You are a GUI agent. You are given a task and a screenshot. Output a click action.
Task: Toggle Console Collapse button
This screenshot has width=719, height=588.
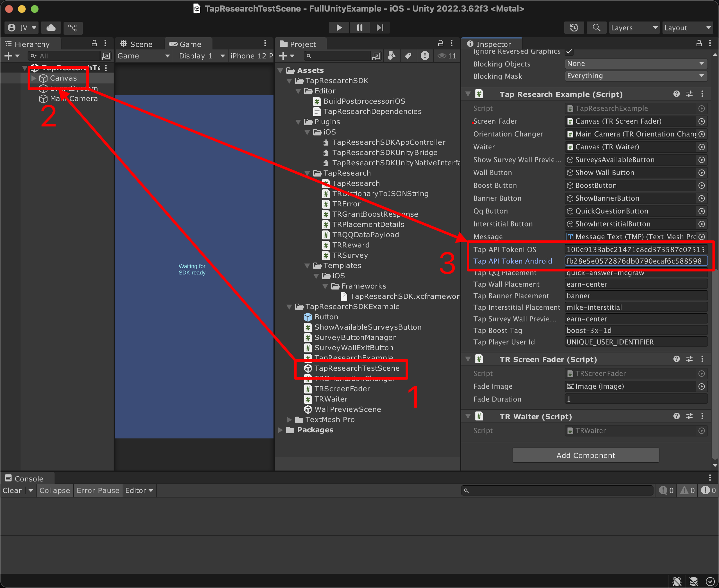pyautogui.click(x=55, y=491)
